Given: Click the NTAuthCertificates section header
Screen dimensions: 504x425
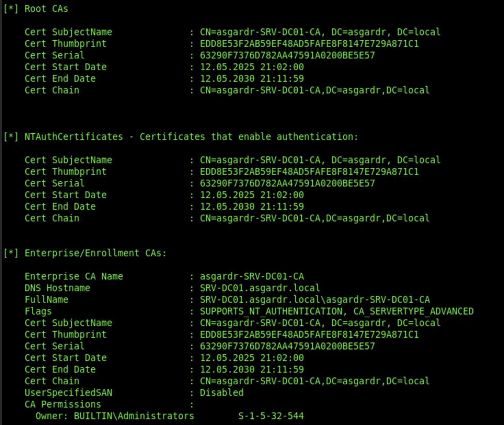Looking at the screenshot, I should [180, 137].
